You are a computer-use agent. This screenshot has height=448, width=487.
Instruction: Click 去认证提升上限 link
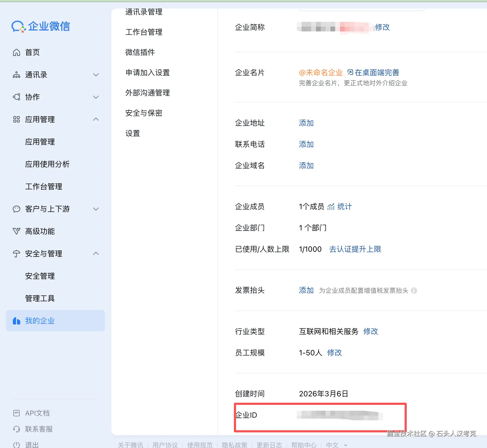click(355, 249)
